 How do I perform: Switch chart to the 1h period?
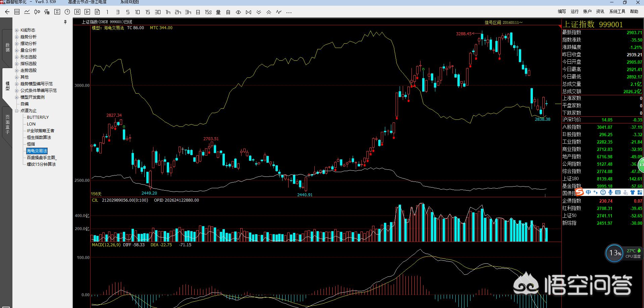168,12
